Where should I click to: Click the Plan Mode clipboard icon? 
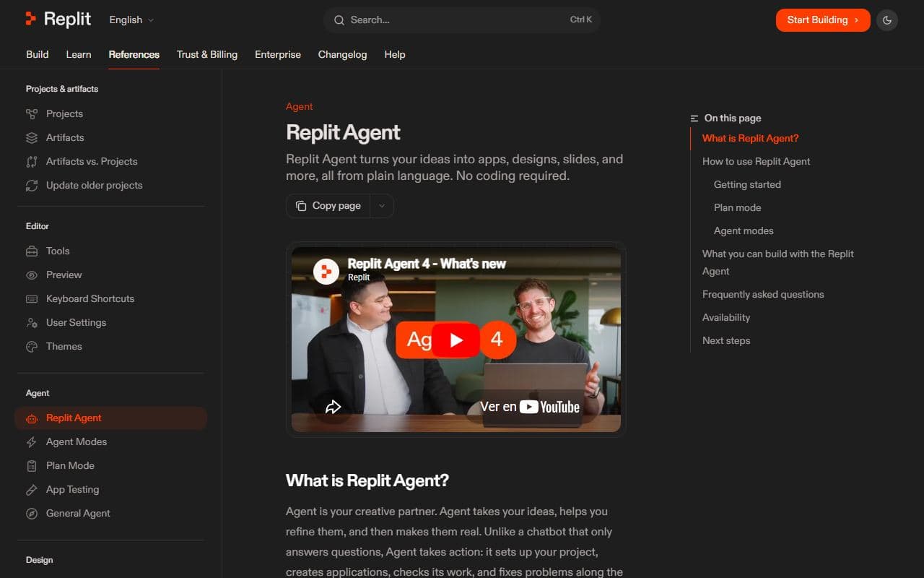coord(32,465)
